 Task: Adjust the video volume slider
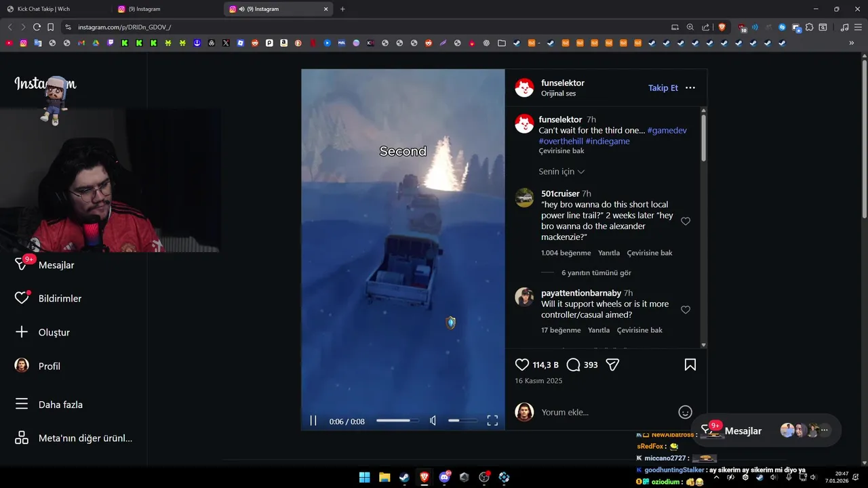pos(462,421)
